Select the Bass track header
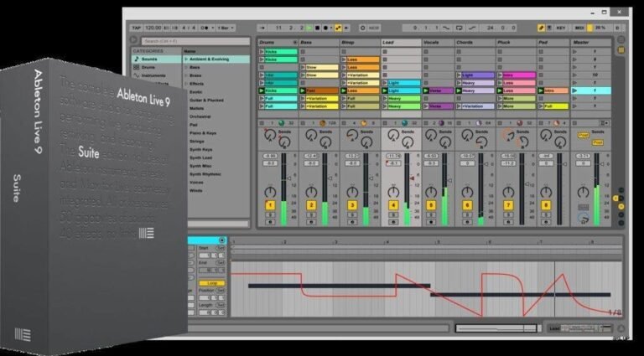Screen dimensions: 644x356 click(x=319, y=41)
